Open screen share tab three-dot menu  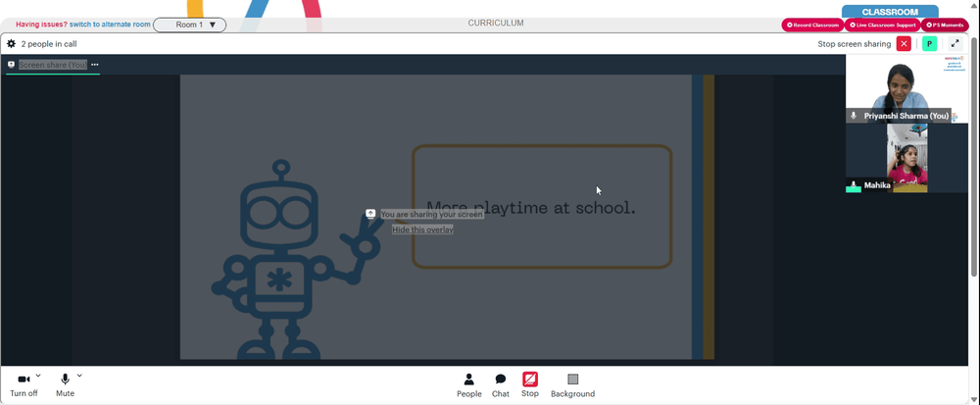[95, 65]
